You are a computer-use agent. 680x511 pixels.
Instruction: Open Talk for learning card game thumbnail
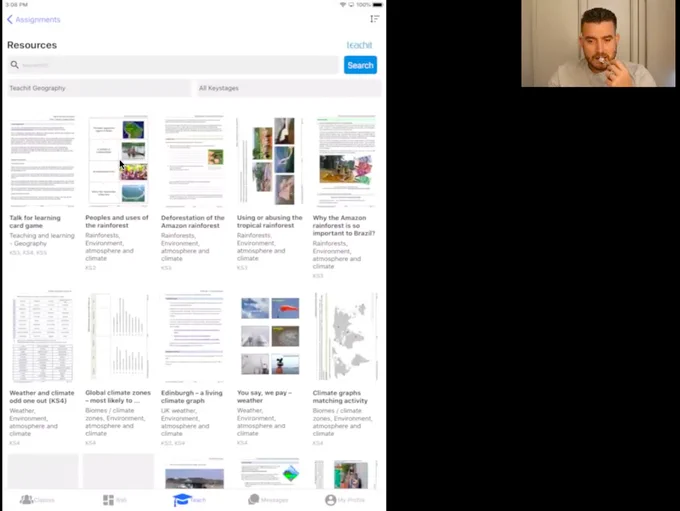click(42, 161)
